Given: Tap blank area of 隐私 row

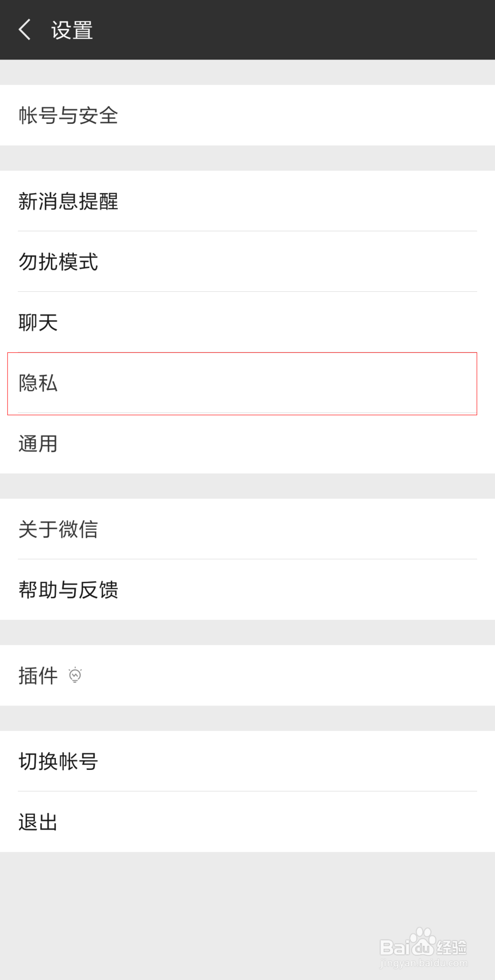Looking at the screenshot, I should 297,383.
